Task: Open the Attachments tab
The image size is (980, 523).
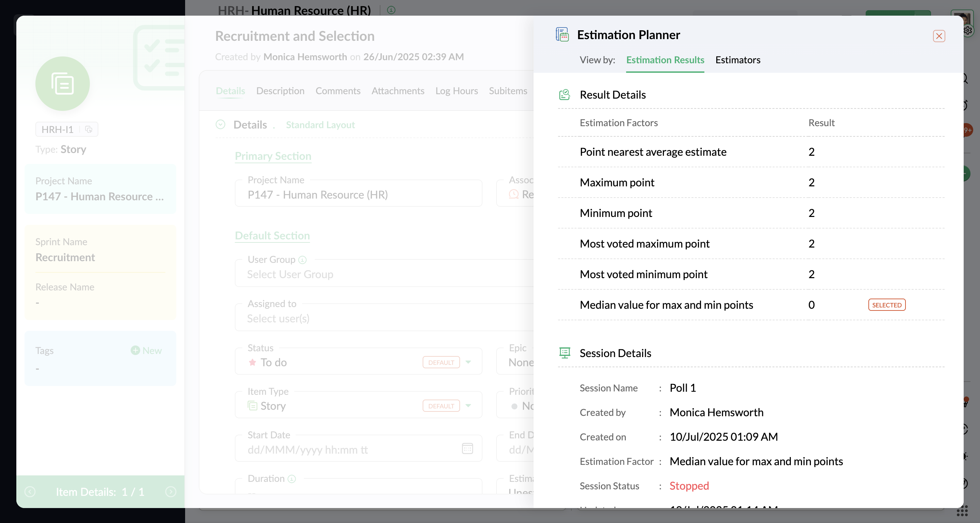Action: click(x=397, y=91)
